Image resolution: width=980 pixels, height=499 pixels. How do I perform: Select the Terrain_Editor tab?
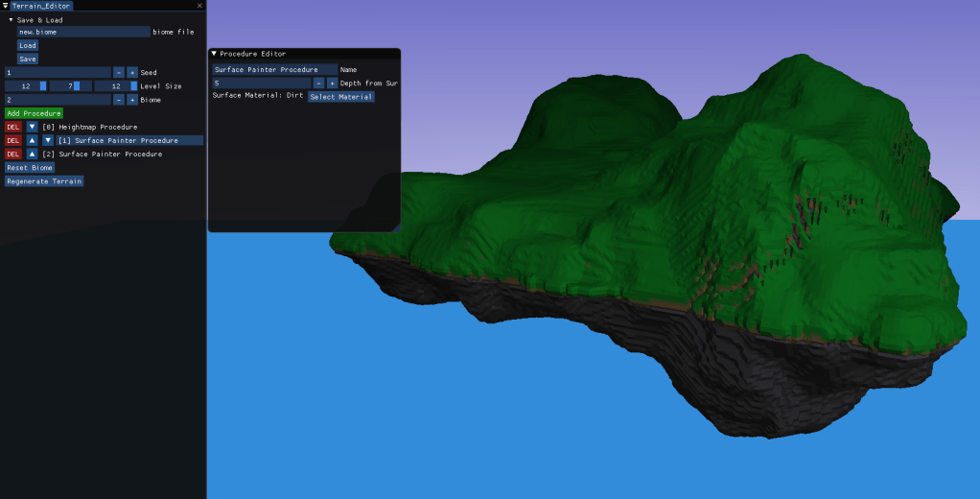(x=41, y=6)
